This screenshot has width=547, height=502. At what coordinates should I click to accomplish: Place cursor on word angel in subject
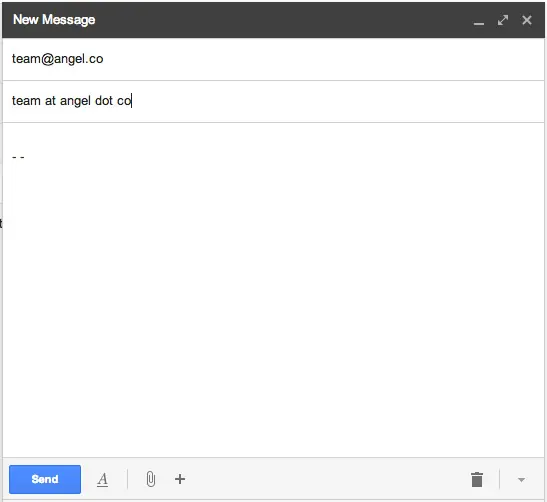pyautogui.click(x=75, y=101)
